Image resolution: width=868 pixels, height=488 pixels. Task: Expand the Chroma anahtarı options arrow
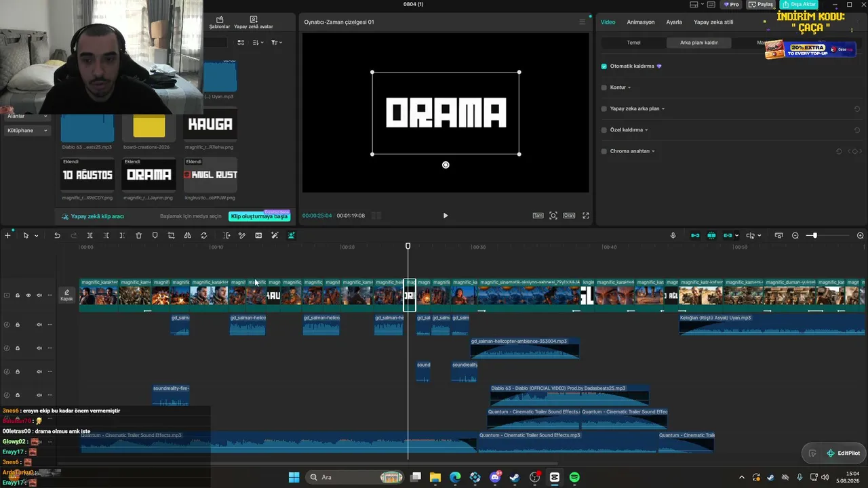(x=653, y=151)
